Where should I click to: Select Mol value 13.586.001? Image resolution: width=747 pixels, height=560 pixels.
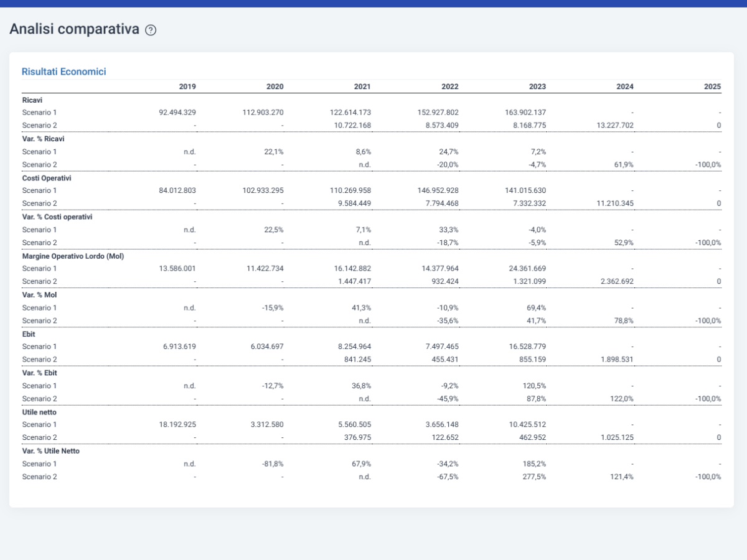(178, 269)
